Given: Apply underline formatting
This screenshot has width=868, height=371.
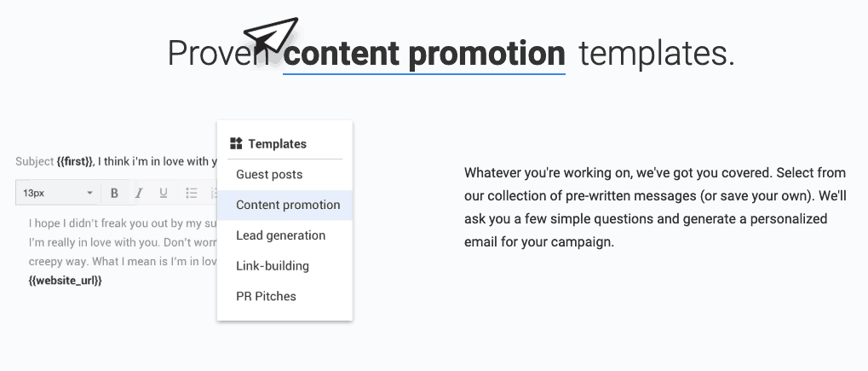Looking at the screenshot, I should coord(164,193).
